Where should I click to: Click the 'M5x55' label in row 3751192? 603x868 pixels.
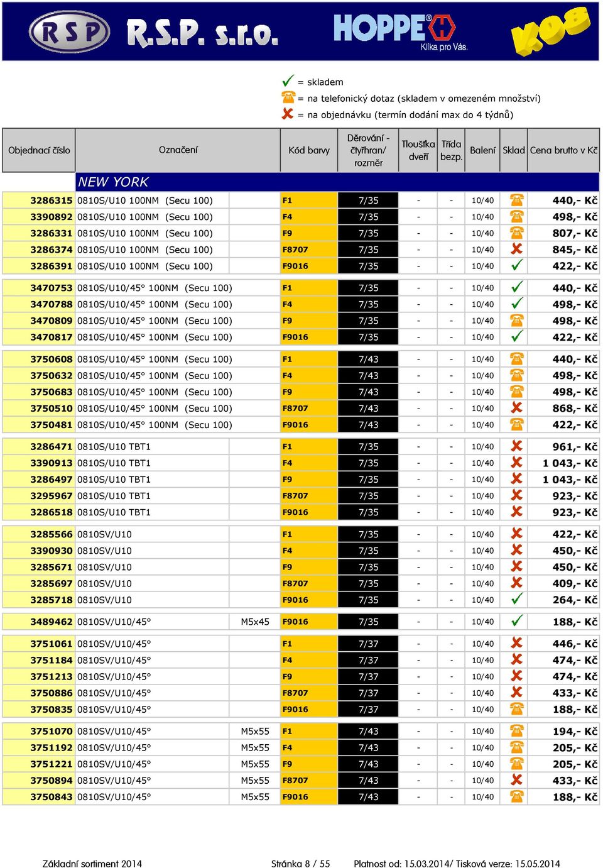pos(255,748)
